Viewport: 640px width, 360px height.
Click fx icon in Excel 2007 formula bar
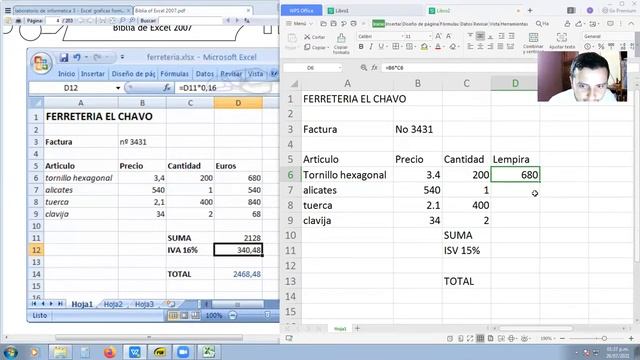click(x=167, y=88)
